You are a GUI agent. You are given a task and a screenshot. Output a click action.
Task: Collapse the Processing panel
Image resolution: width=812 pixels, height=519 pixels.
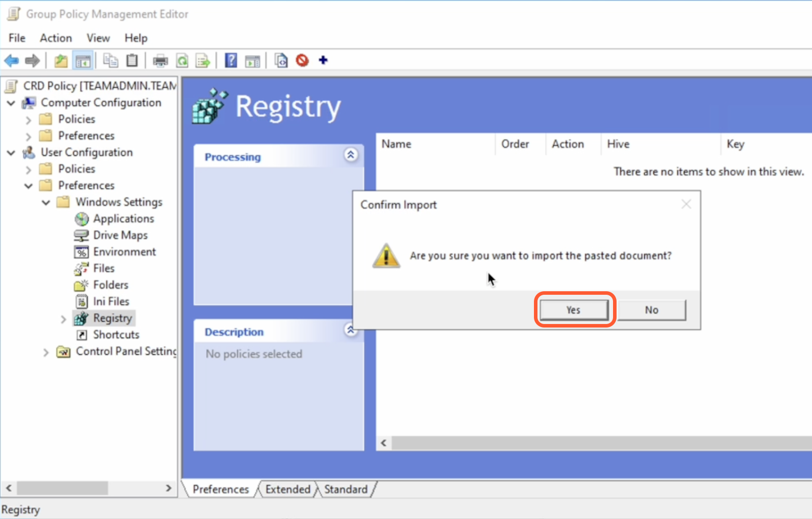click(351, 155)
